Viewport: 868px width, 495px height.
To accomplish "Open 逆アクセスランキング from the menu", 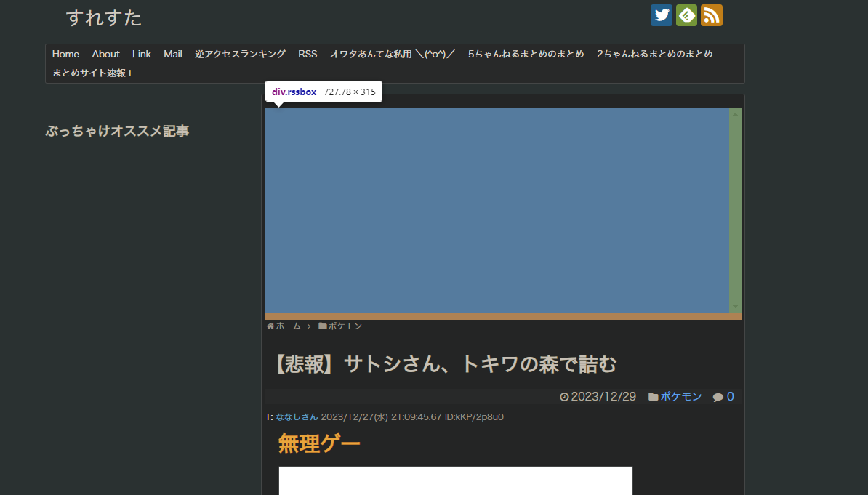I will (x=240, y=54).
